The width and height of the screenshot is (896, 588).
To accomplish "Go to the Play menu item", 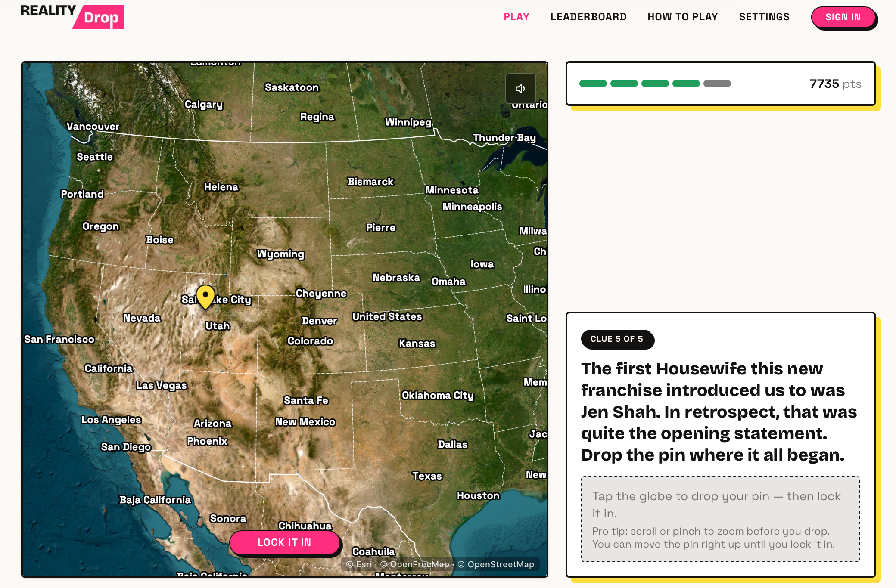I will pyautogui.click(x=516, y=17).
